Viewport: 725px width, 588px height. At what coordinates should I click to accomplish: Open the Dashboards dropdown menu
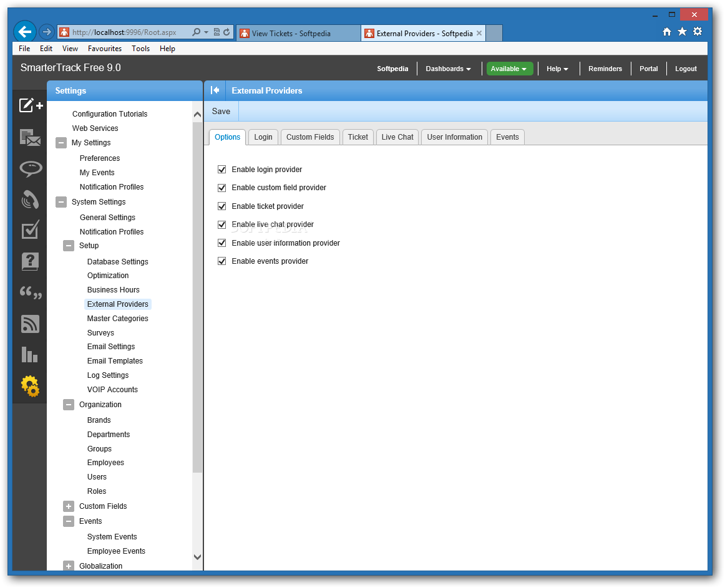pos(448,69)
